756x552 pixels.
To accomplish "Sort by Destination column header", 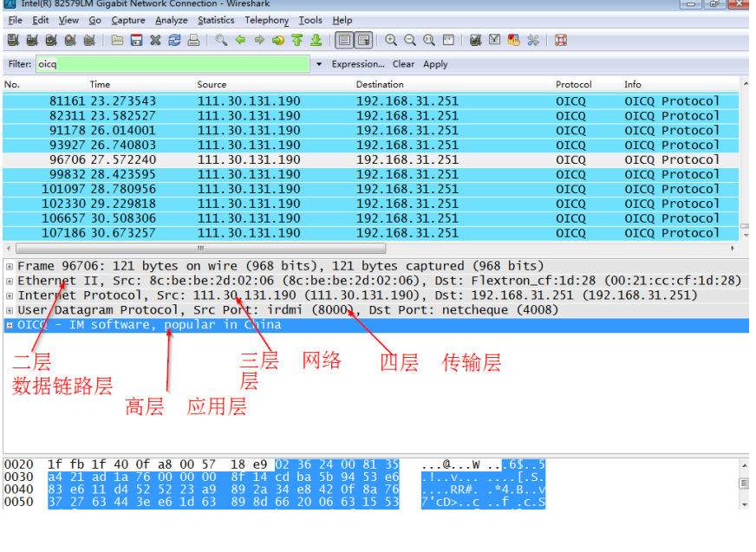I will click(x=453, y=84).
